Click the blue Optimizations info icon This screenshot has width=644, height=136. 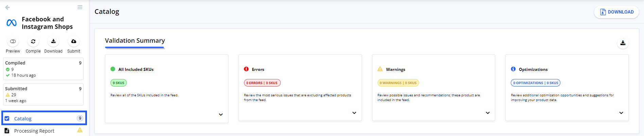pyautogui.click(x=513, y=69)
